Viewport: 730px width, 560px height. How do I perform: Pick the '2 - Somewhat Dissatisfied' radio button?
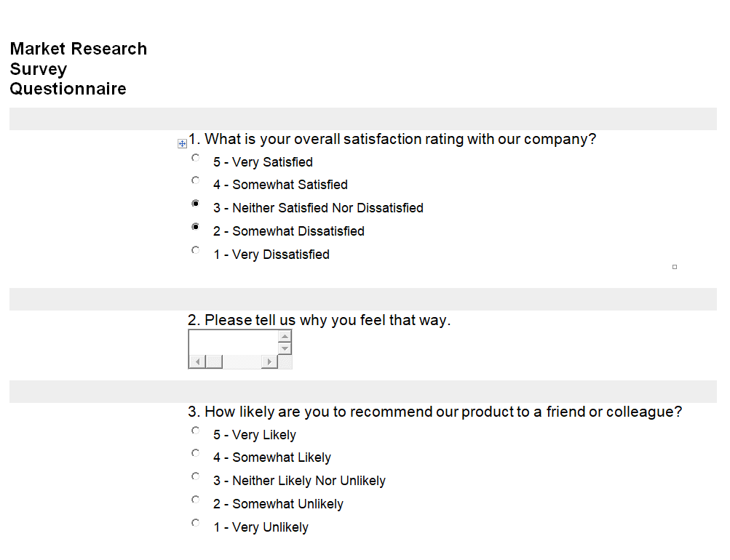click(195, 227)
